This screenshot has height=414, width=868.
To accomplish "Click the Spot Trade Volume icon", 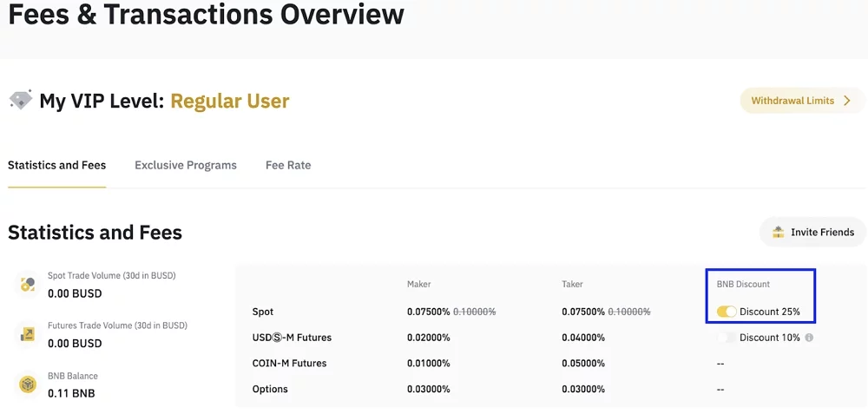I will [28, 285].
